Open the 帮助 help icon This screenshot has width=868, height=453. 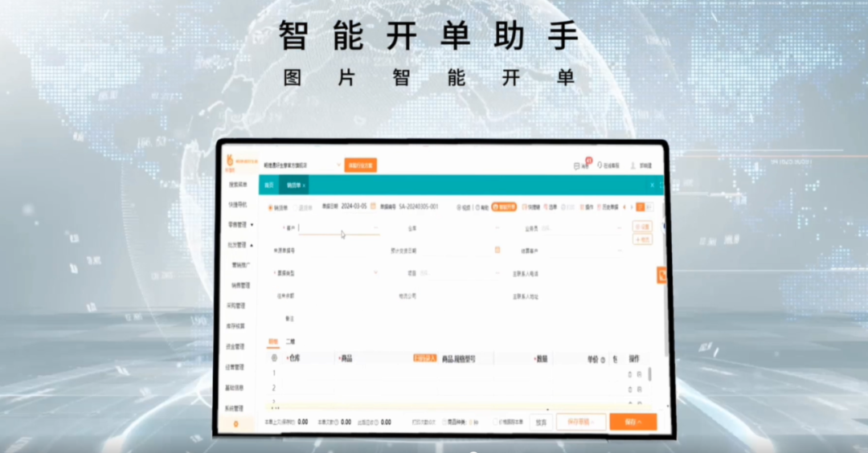click(477, 207)
